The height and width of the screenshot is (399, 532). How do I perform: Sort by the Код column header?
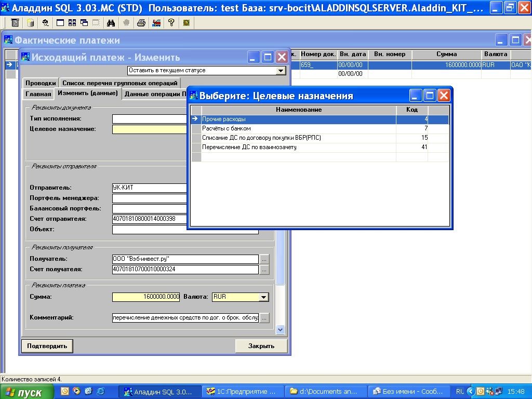[412, 110]
